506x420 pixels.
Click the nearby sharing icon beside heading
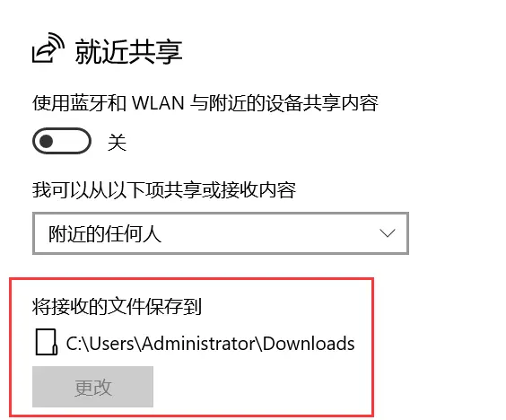(x=48, y=48)
